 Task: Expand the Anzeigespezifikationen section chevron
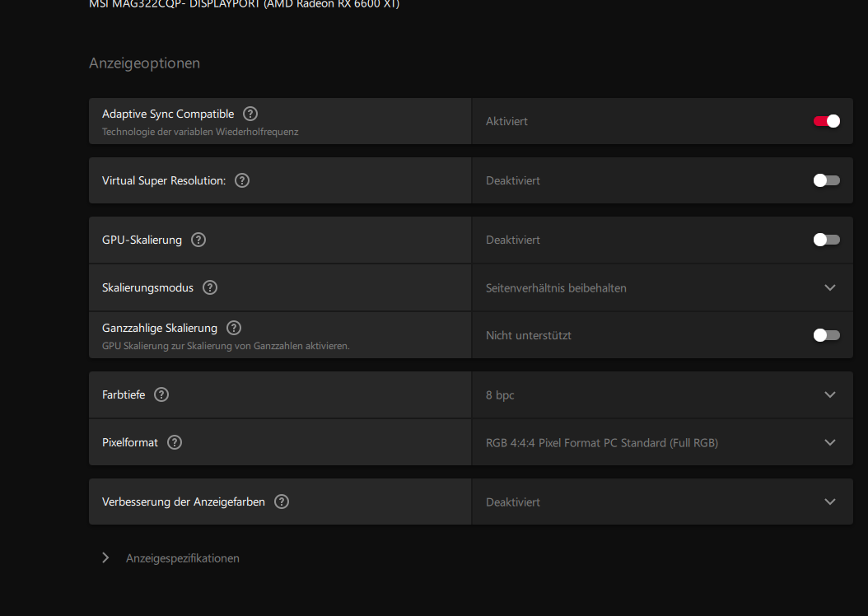point(105,558)
